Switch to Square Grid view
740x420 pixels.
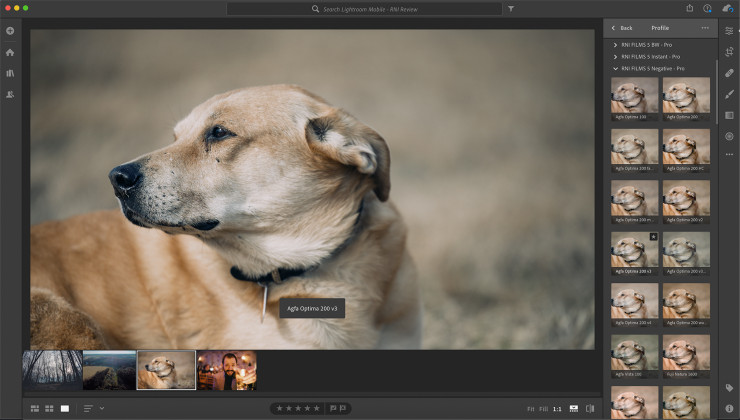(49, 408)
